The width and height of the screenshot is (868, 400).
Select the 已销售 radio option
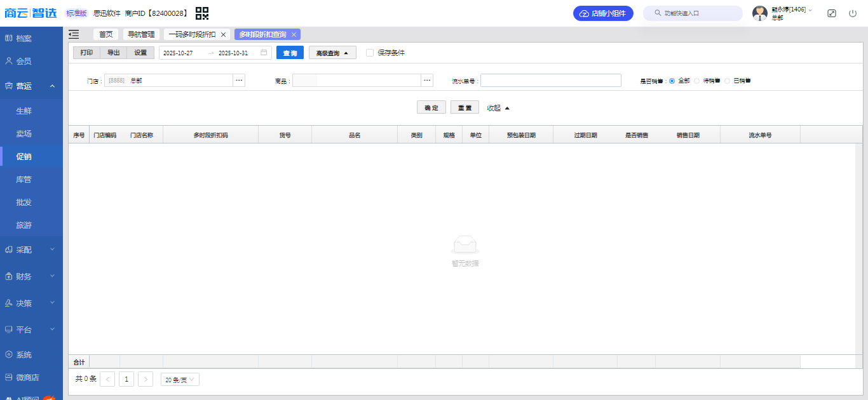(728, 81)
